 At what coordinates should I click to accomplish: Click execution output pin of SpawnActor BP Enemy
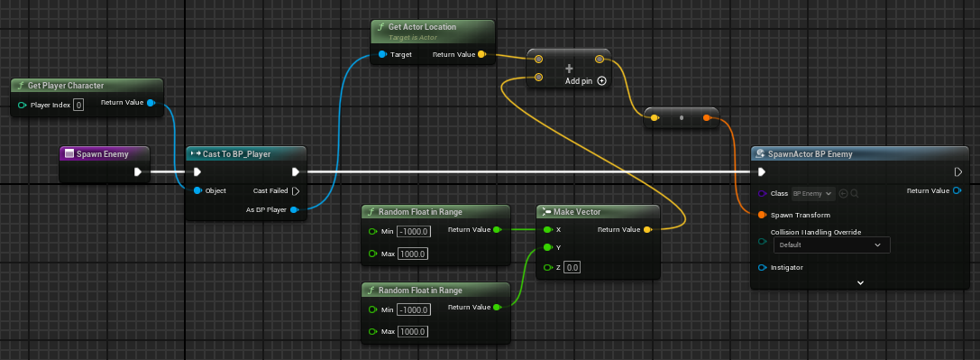click(x=958, y=171)
